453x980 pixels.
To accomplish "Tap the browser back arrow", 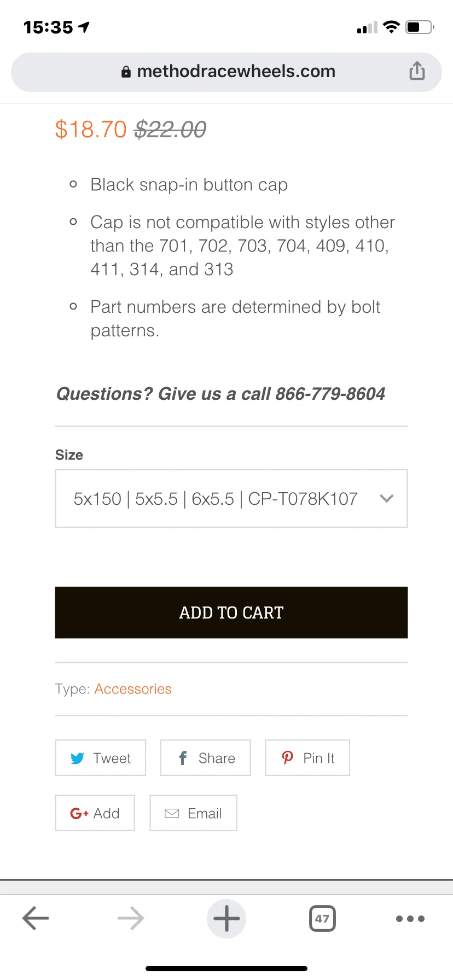I will point(36,918).
